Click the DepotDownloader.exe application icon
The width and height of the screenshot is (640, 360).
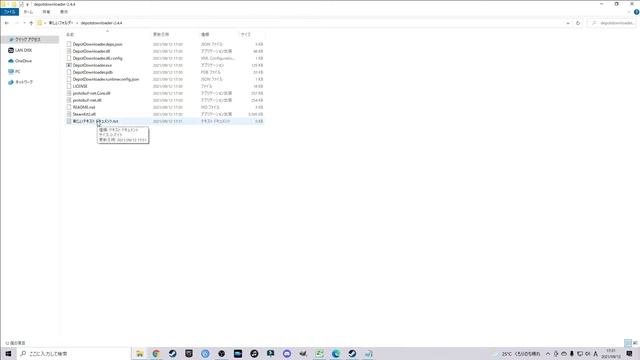69,65
